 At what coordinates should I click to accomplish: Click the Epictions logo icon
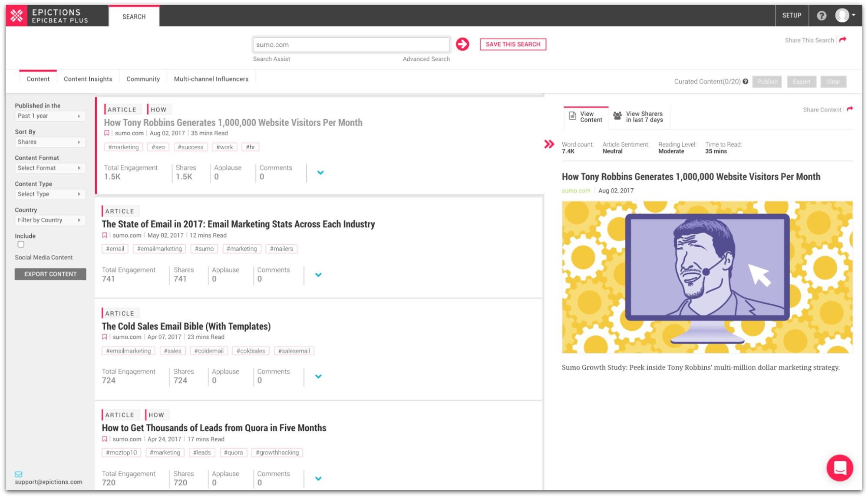coord(17,16)
